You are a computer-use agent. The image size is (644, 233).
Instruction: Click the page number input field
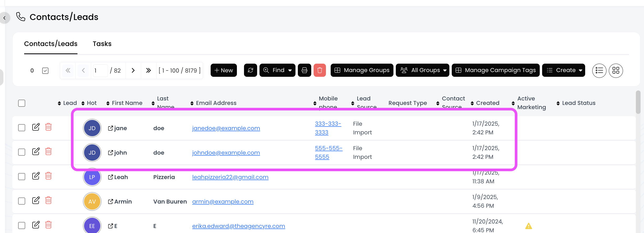[x=100, y=70]
